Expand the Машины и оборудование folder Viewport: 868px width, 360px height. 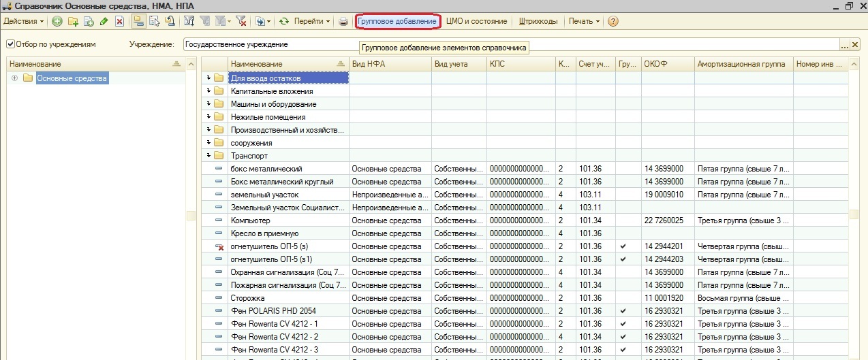point(208,104)
